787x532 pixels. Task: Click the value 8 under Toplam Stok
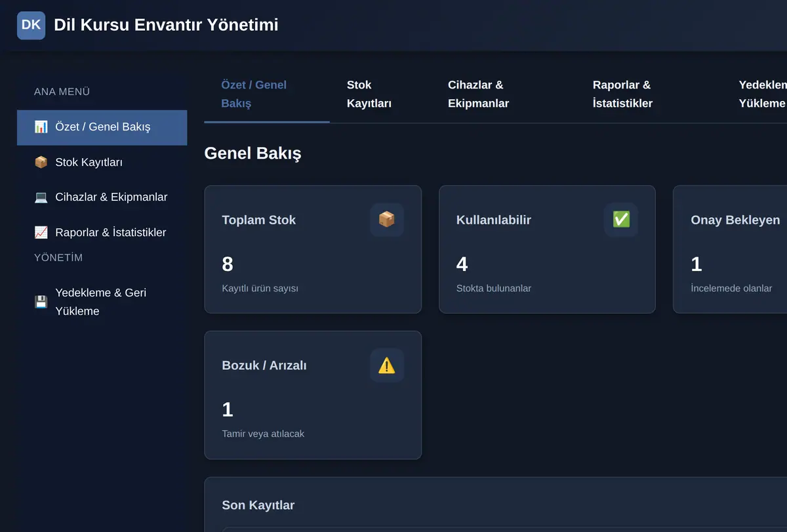click(228, 264)
